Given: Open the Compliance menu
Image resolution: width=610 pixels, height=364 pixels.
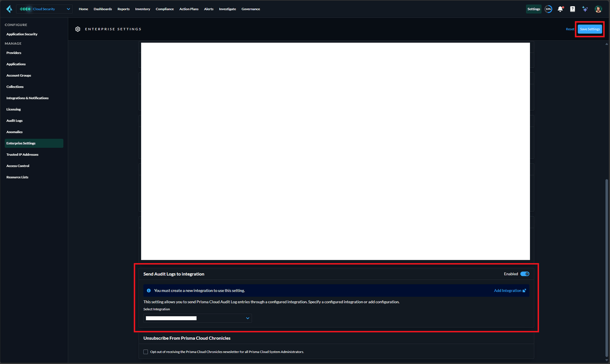Looking at the screenshot, I should pyautogui.click(x=165, y=9).
